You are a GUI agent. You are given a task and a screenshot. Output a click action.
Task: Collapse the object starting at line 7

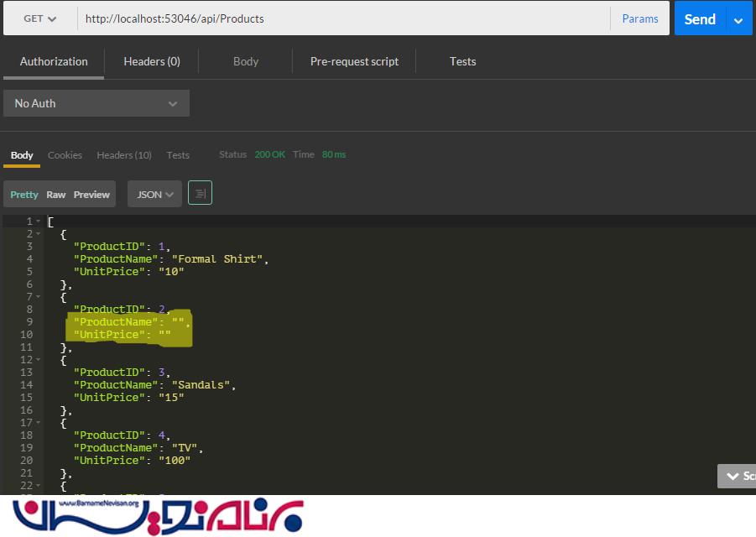click(38, 297)
